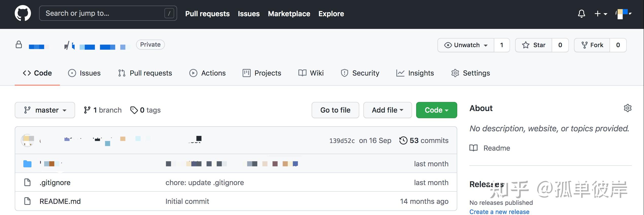
Task: Click the Go to file button
Action: [335, 110]
